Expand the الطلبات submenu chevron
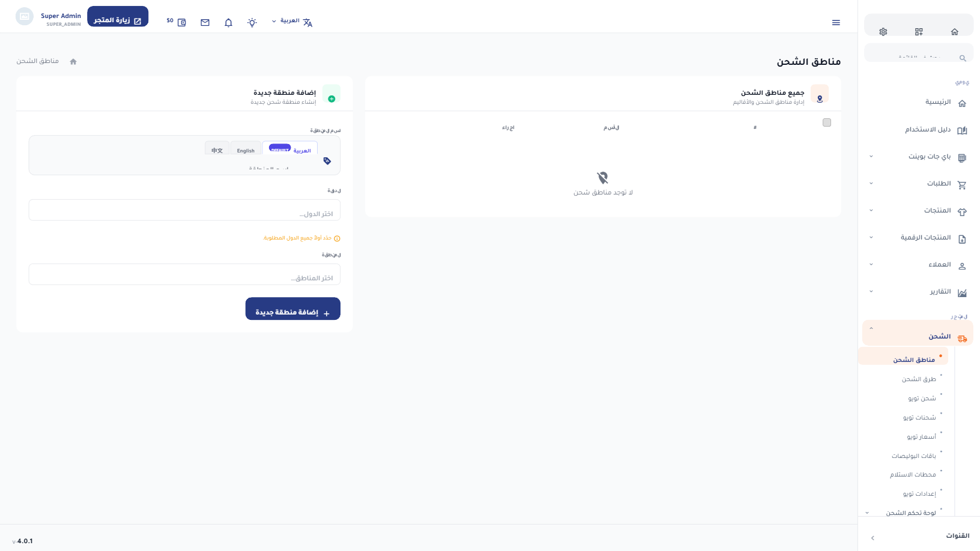980x551 pixels. click(871, 184)
